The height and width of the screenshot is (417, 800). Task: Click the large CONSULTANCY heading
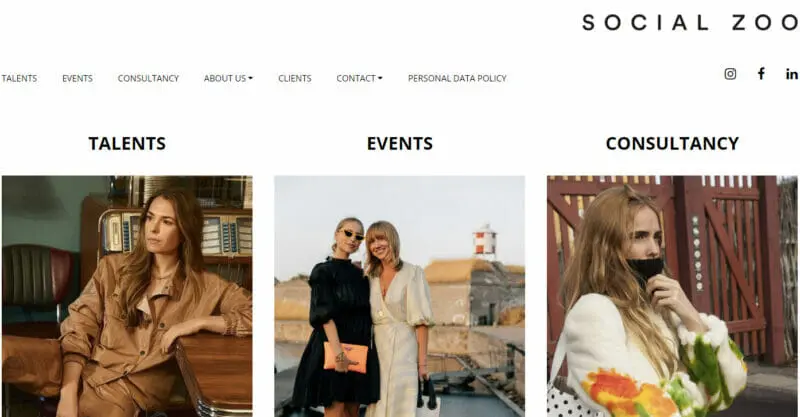(672, 143)
